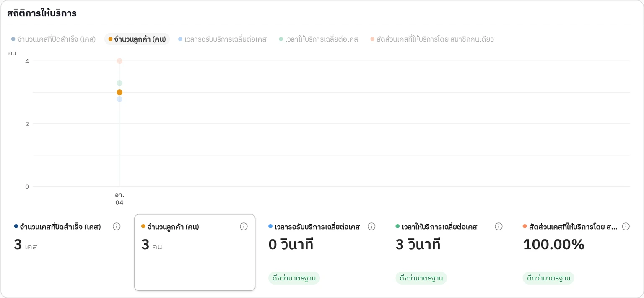Click the 3 คน value
644x298 pixels.
[x=152, y=245]
